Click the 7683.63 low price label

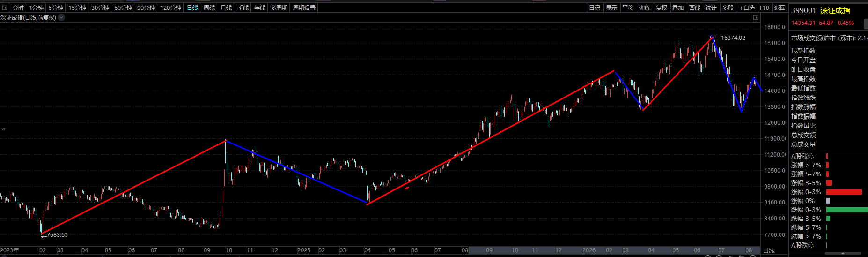click(x=57, y=235)
